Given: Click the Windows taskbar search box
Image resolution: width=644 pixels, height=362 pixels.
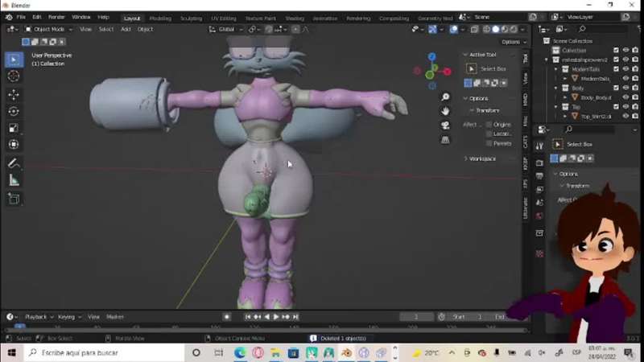Looking at the screenshot, I should point(105,352).
